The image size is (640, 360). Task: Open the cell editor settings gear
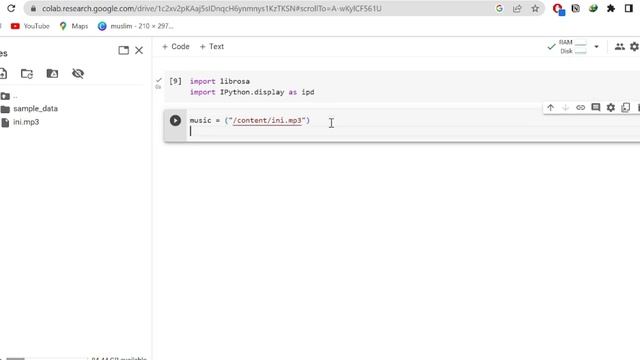click(x=611, y=108)
